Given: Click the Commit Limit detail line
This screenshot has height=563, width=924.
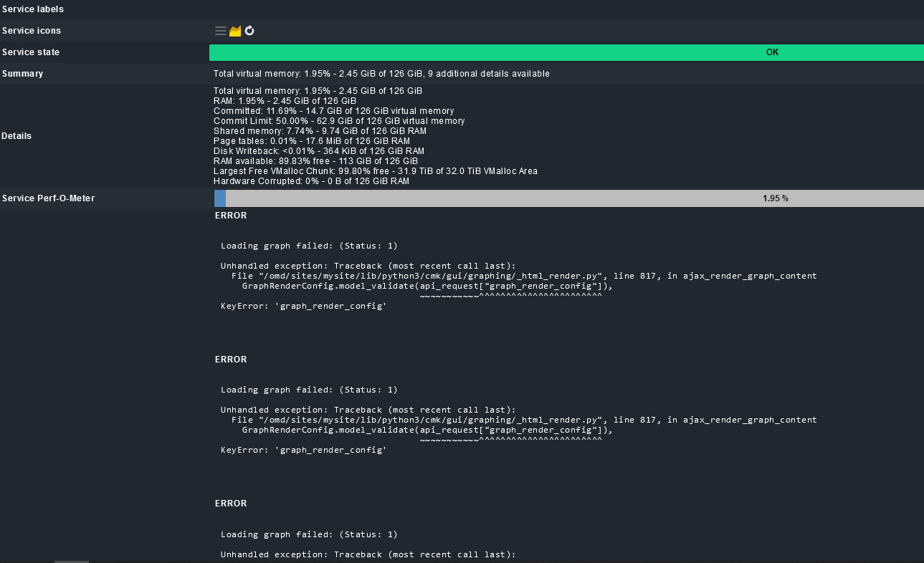Looking at the screenshot, I should tap(339, 121).
